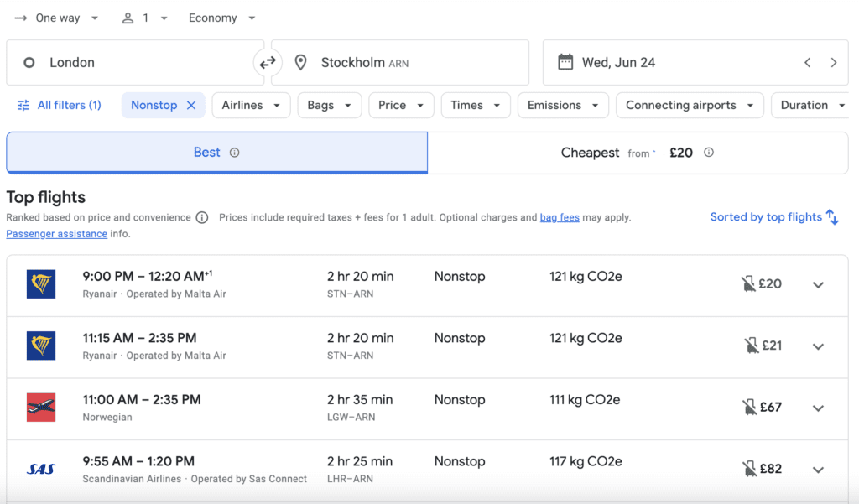The height and width of the screenshot is (504, 859).
Task: Click the sort arrows next to Sorted by top flights
Action: pyautogui.click(x=831, y=216)
